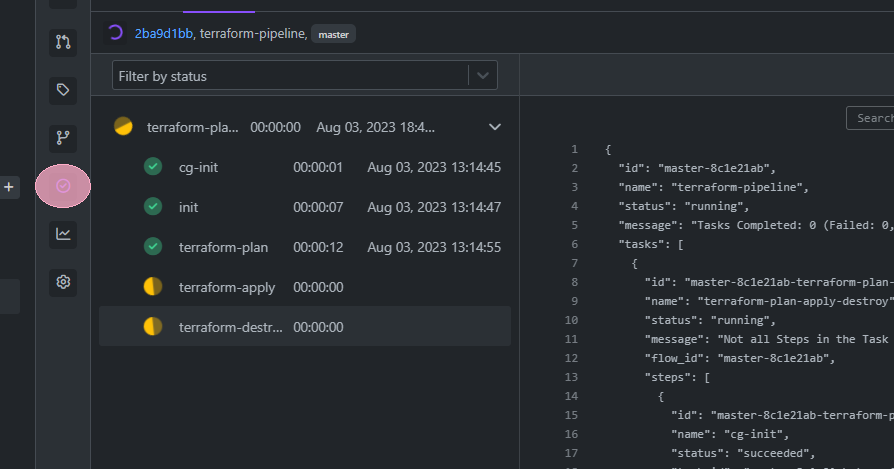The width and height of the screenshot is (894, 469).
Task: Open the Filter by status dropdown arrow
Action: point(483,75)
